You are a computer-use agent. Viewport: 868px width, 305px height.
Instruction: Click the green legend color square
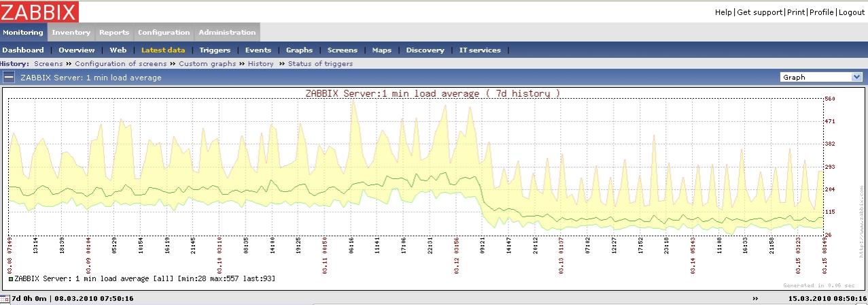11,279
